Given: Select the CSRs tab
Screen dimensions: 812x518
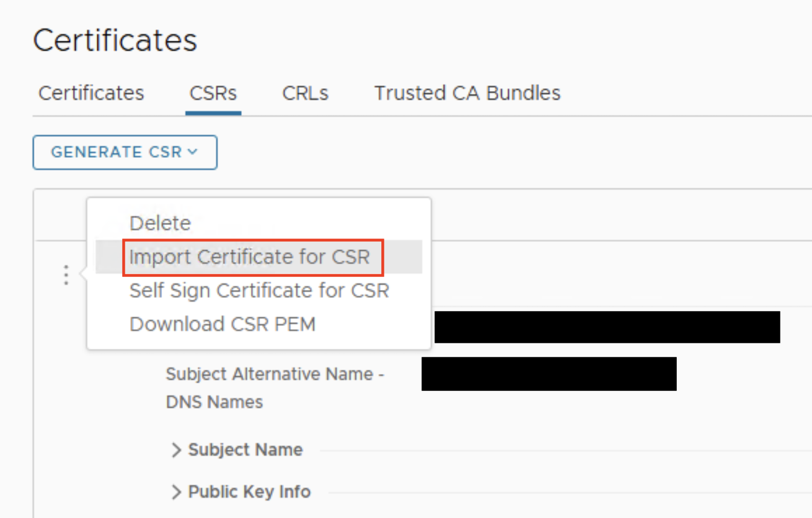Looking at the screenshot, I should [213, 93].
